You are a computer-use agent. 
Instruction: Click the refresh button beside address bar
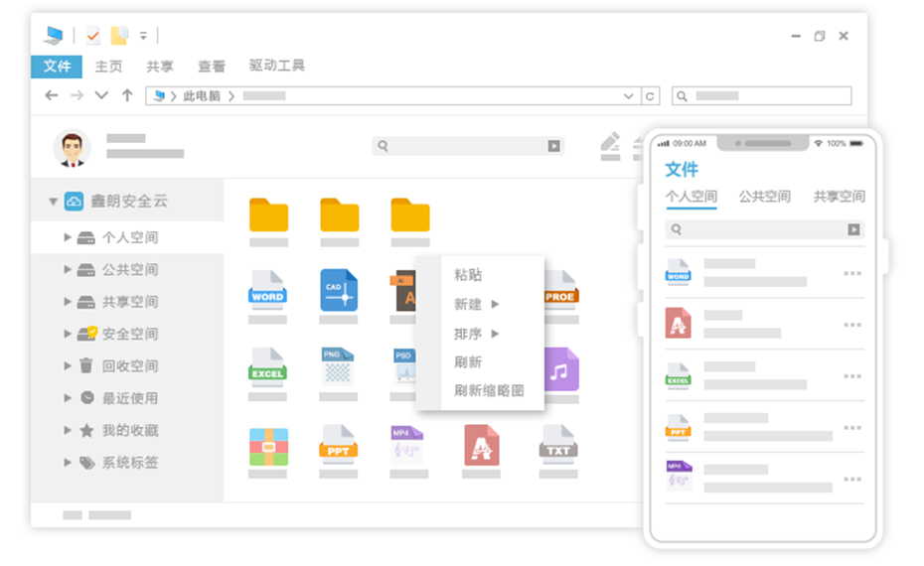pos(650,96)
